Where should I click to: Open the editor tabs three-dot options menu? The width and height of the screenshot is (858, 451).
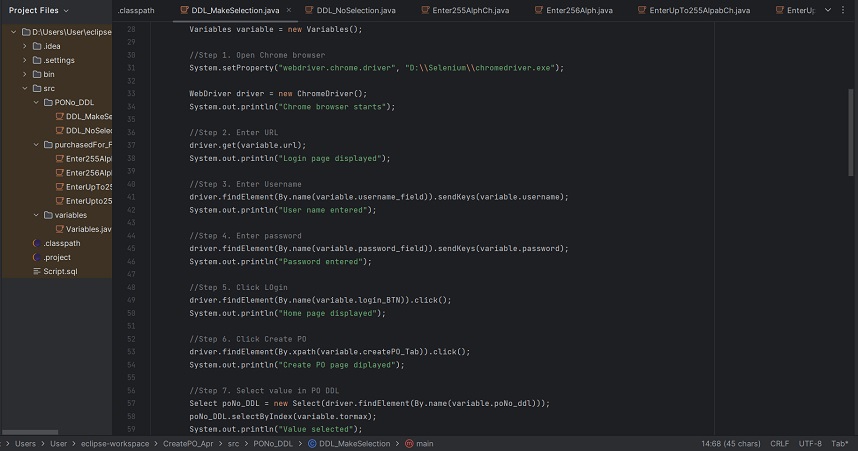coord(843,10)
